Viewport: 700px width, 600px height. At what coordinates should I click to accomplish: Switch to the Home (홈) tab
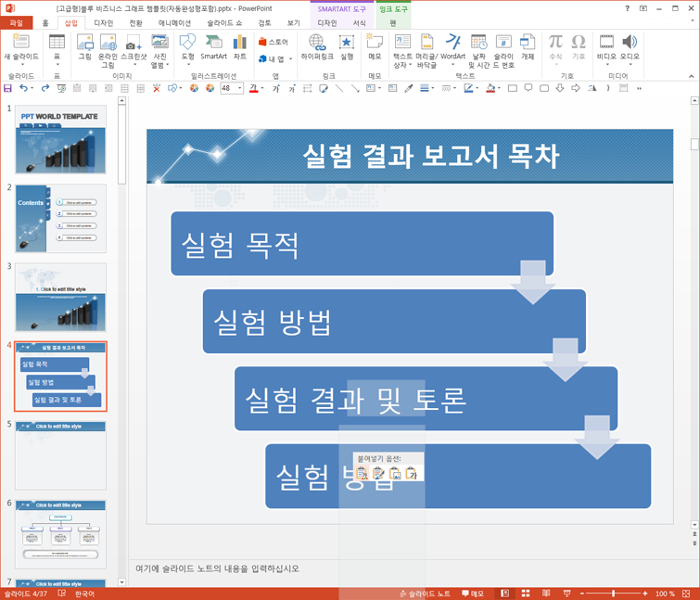click(45, 23)
